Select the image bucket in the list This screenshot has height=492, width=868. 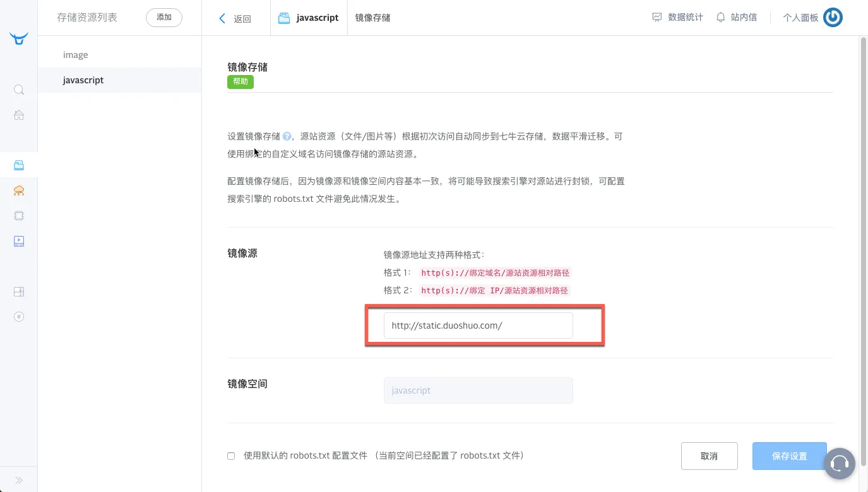point(76,55)
